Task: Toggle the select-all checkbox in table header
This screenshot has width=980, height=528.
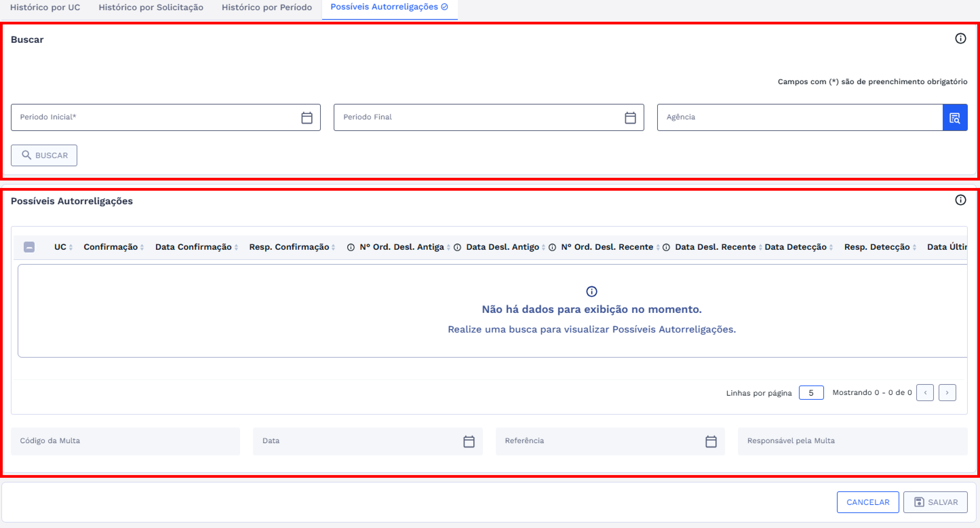Action: pyautogui.click(x=29, y=247)
